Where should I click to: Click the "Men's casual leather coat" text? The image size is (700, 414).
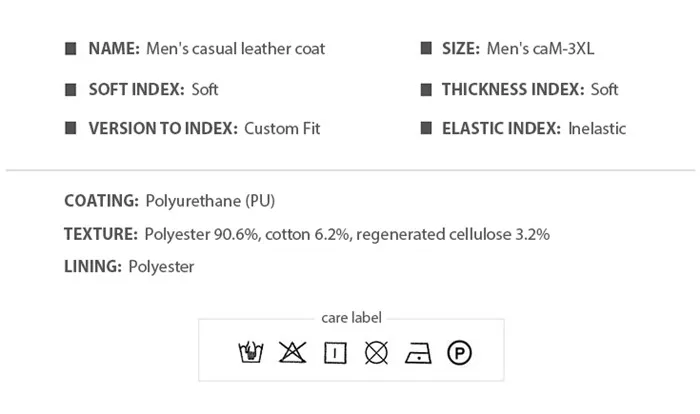(x=236, y=49)
